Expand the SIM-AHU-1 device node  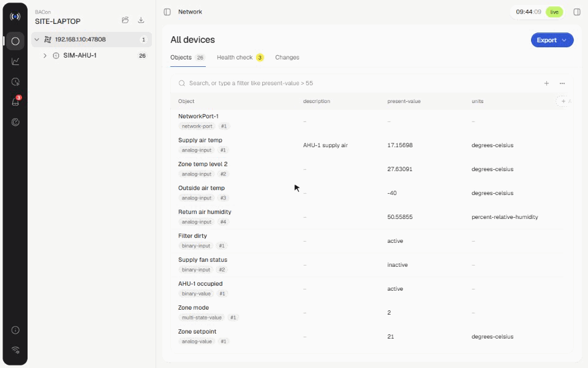click(x=45, y=56)
